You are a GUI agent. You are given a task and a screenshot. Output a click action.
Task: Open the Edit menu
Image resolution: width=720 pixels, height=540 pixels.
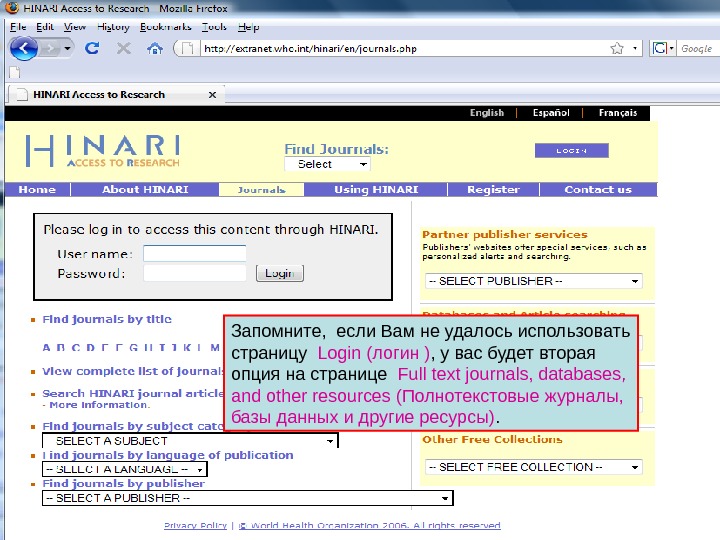click(45, 27)
